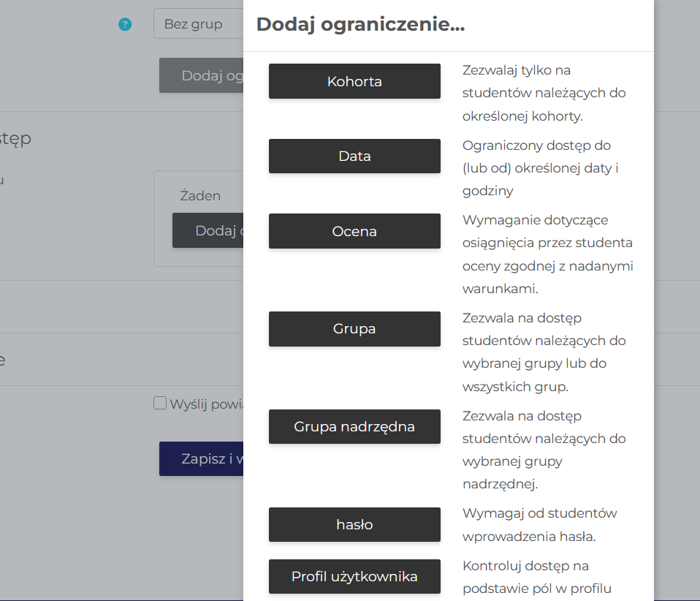Select the Data restriction option
This screenshot has height=601, width=700.
click(354, 156)
